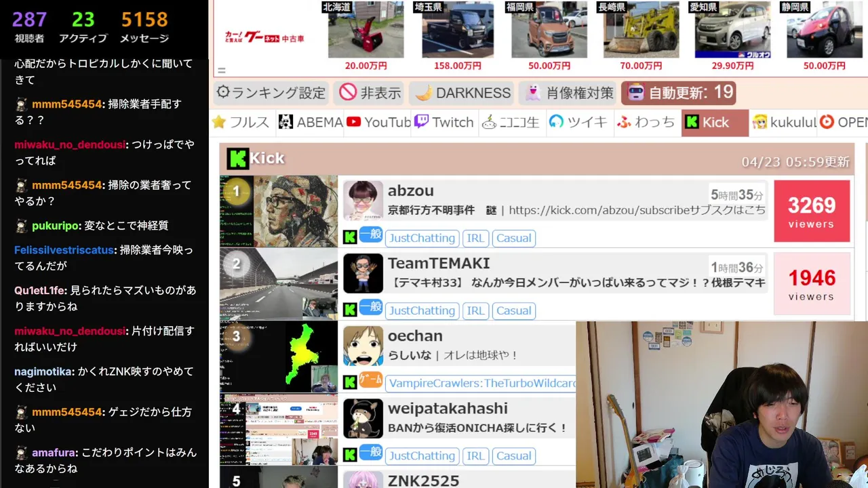Switch to the ABEMA tab

(311, 123)
